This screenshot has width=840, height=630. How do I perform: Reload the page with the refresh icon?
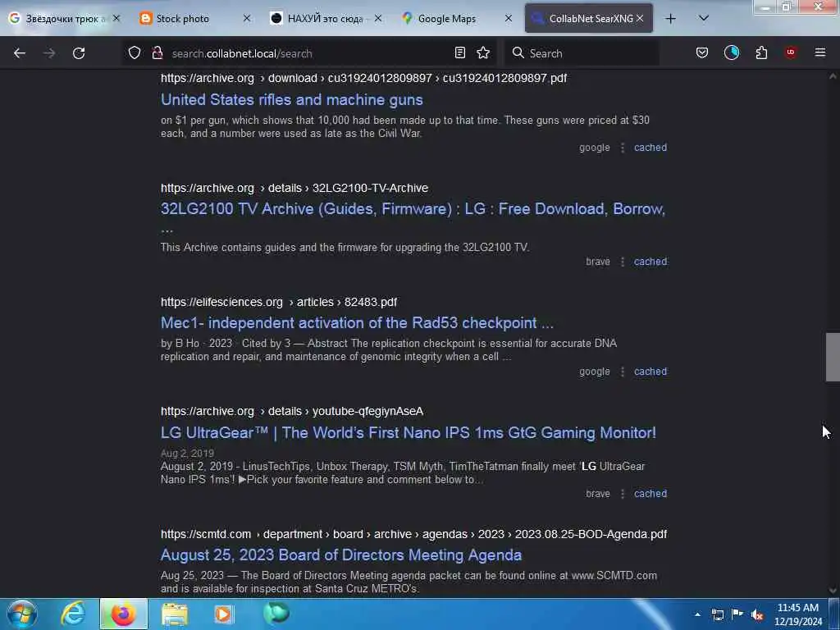tap(79, 53)
